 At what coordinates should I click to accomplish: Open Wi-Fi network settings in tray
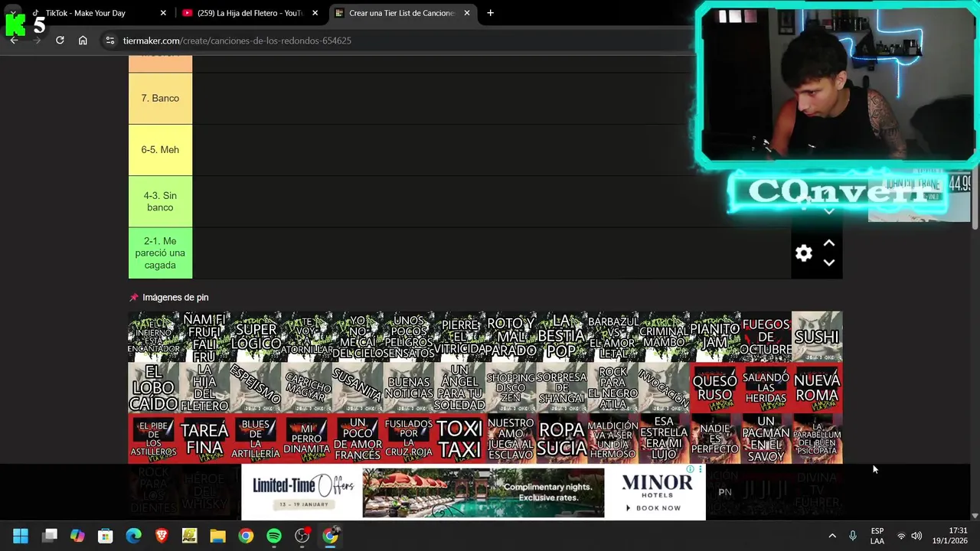[901, 536]
